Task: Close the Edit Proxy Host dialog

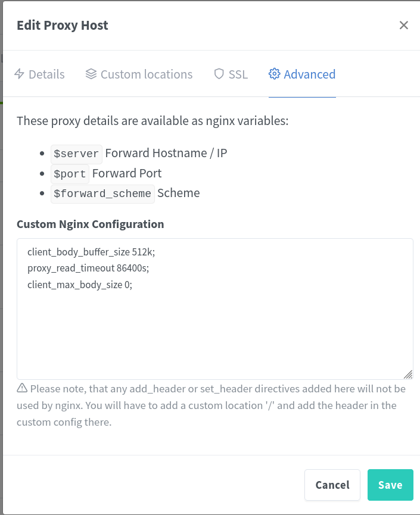Action: coord(403,25)
